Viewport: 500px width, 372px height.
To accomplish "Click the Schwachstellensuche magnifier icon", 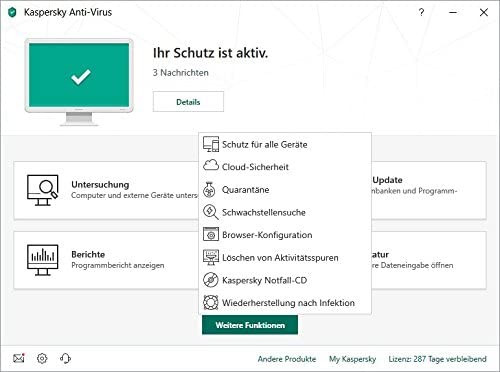I will [x=211, y=212].
